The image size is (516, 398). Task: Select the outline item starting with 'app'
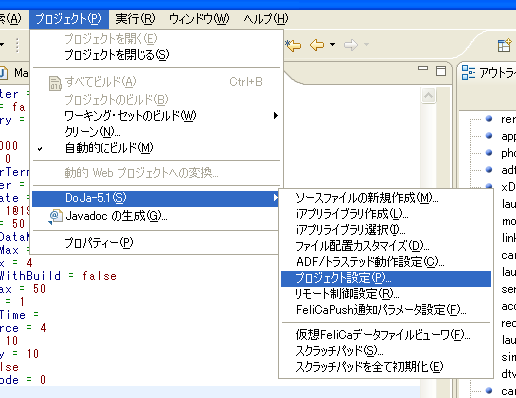point(508,136)
